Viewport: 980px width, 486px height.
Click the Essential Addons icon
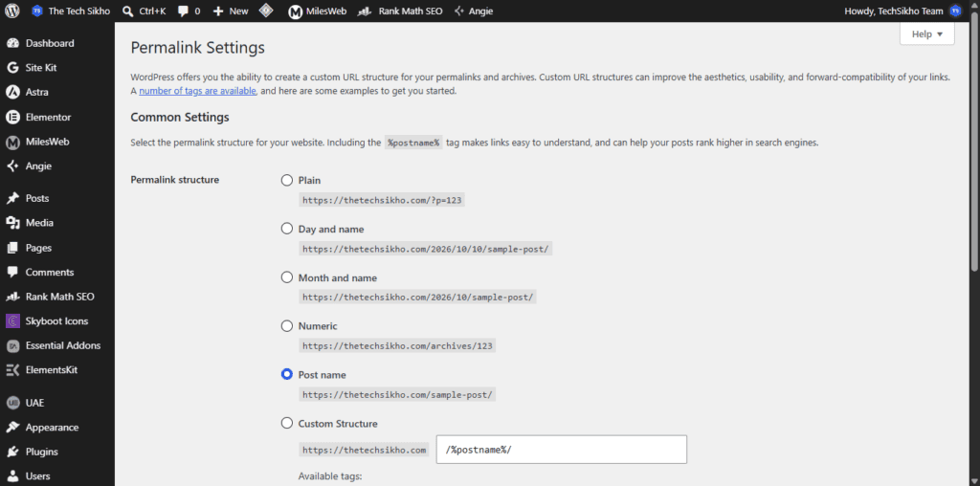pos(12,345)
